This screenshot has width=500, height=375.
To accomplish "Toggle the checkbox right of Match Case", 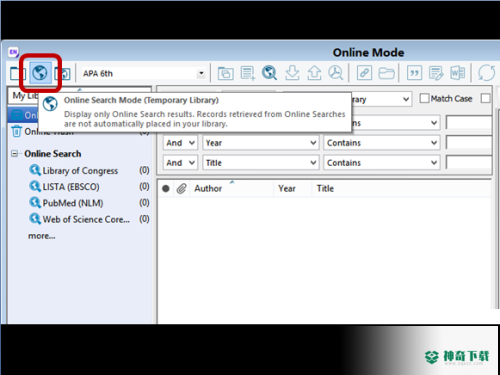I will tap(486, 98).
